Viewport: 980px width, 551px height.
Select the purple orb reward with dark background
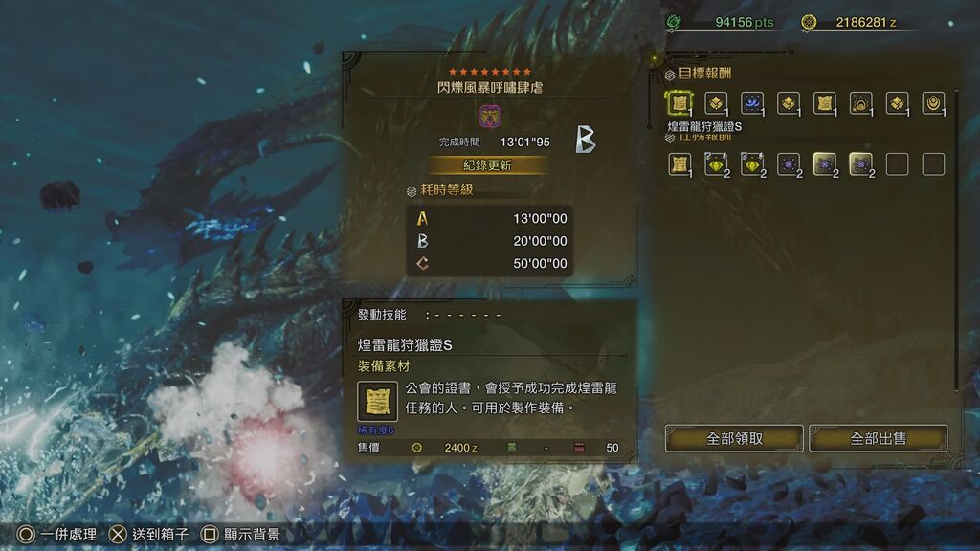[x=789, y=165]
